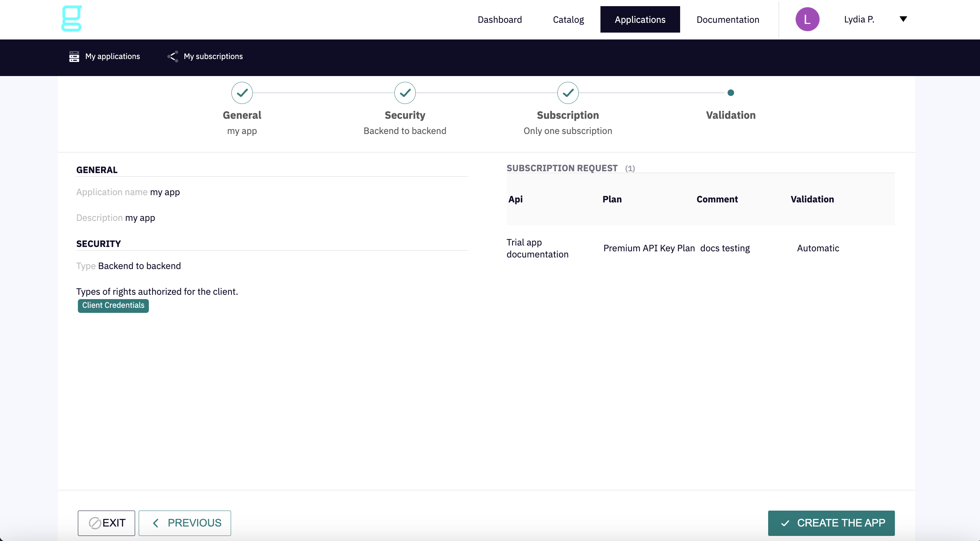Image resolution: width=980 pixels, height=541 pixels.
Task: Click the Client Credentials tag
Action: click(113, 305)
